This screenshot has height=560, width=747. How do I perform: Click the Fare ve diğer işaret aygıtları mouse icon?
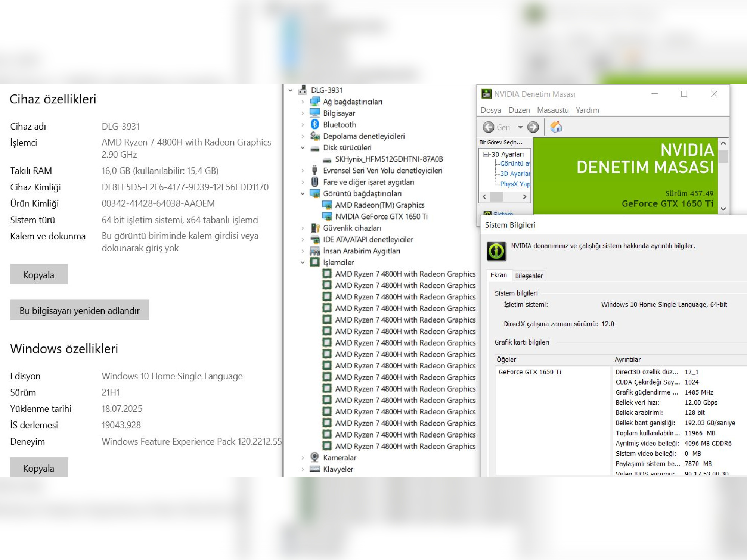[x=315, y=182]
